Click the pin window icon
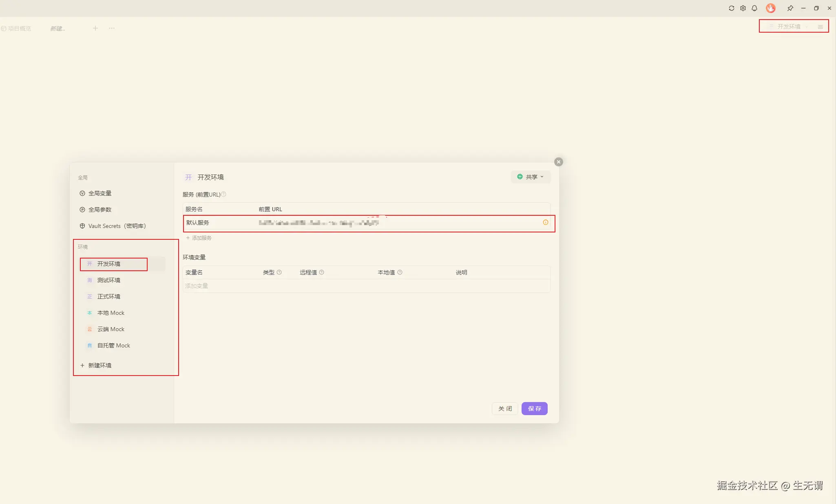836x504 pixels. (790, 8)
